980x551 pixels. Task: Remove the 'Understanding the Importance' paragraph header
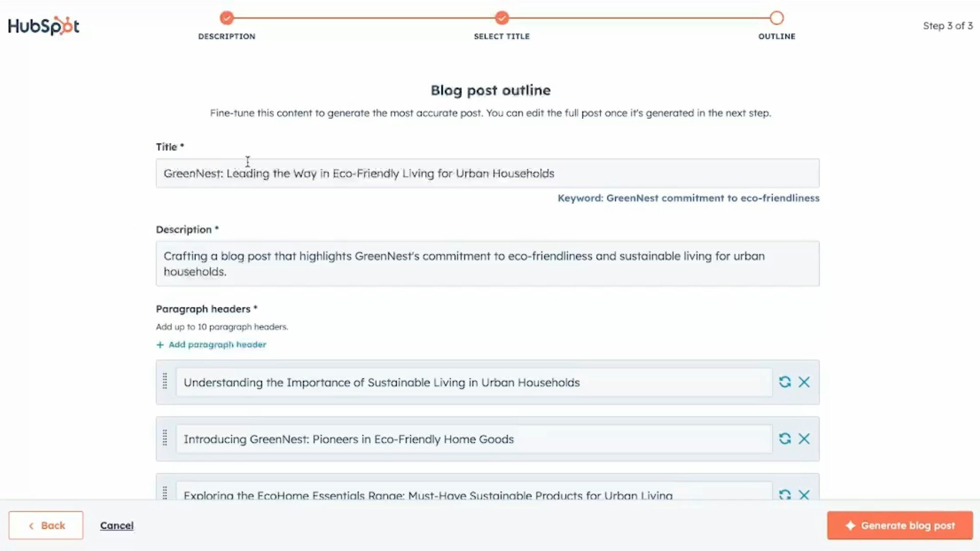coord(804,382)
